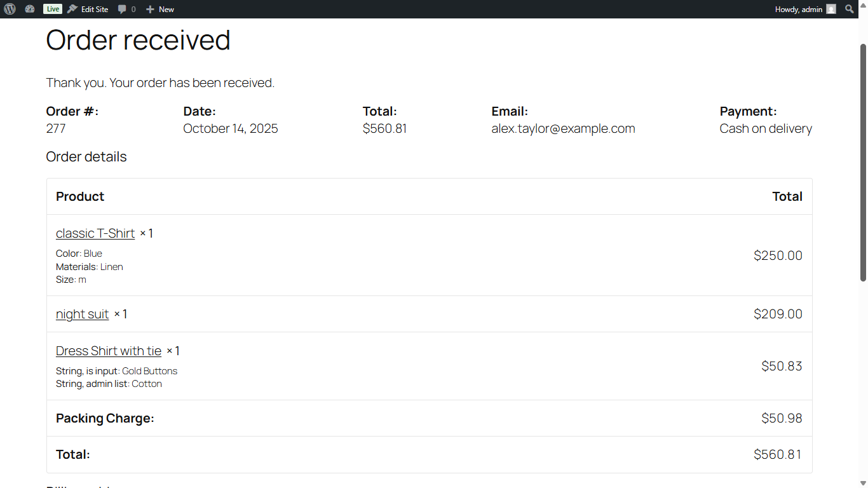
Task: Click the green Live status badge
Action: 53,9
